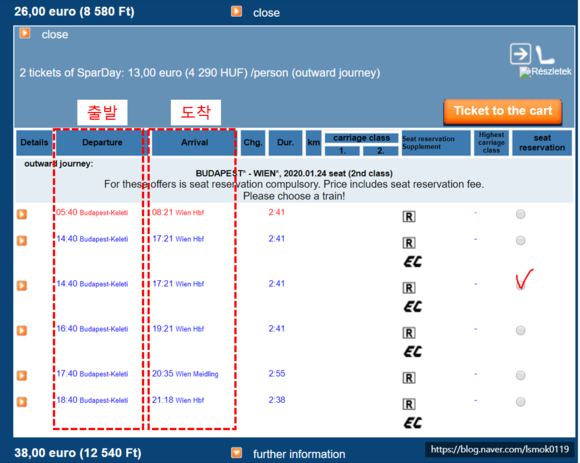Viewport: 580px width, 463px height.
Task: Click the seat icon near Részletek
Action: (545, 54)
